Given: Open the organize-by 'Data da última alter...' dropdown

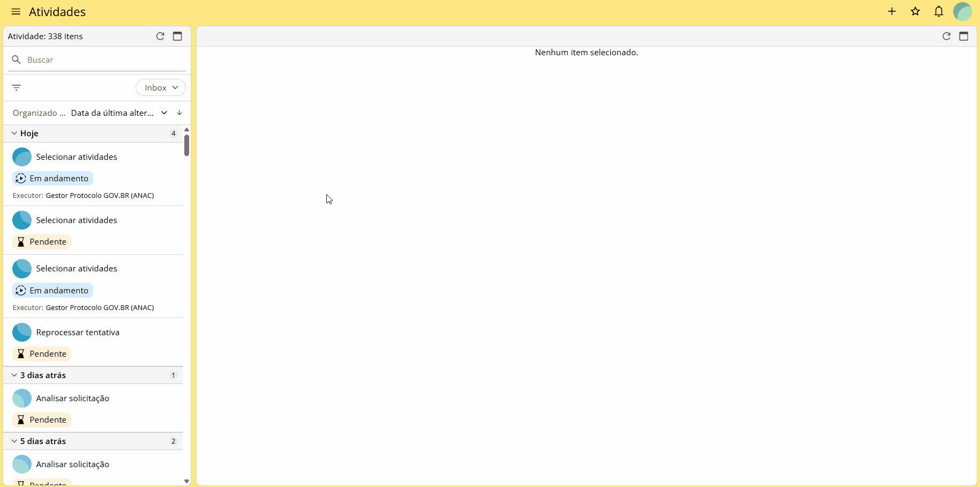Looking at the screenshot, I should tap(119, 113).
